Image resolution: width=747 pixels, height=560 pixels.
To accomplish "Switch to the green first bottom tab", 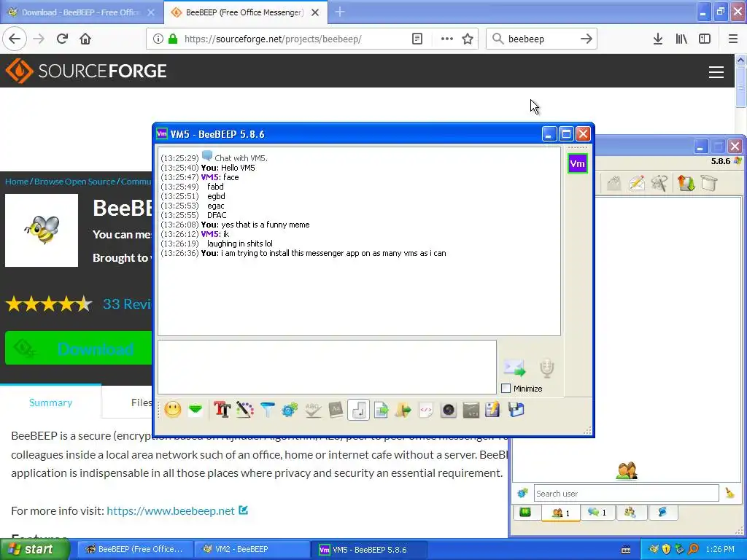I will pyautogui.click(x=525, y=513).
